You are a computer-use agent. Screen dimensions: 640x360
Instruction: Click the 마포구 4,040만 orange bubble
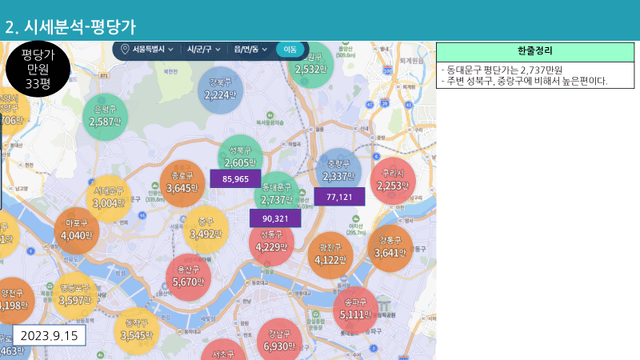point(77,231)
